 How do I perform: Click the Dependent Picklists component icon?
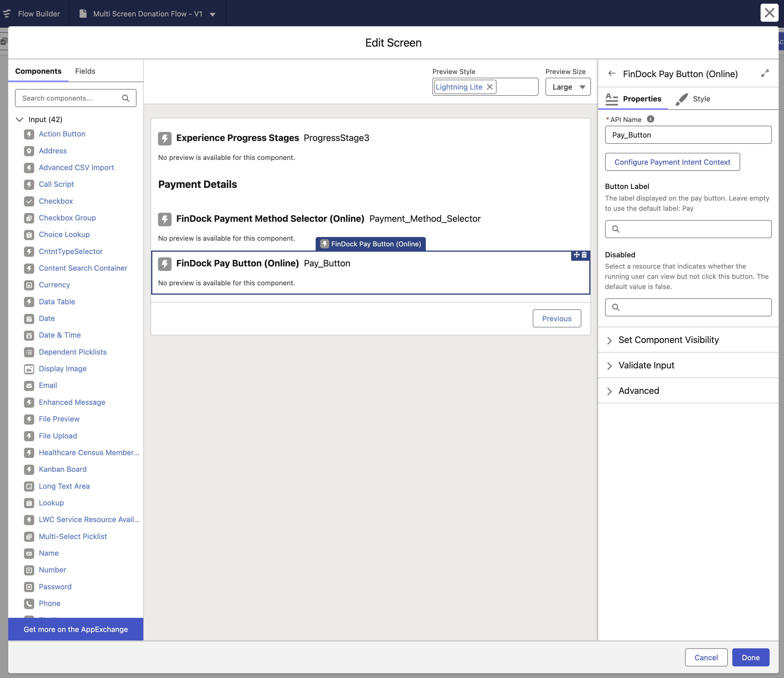tap(29, 352)
